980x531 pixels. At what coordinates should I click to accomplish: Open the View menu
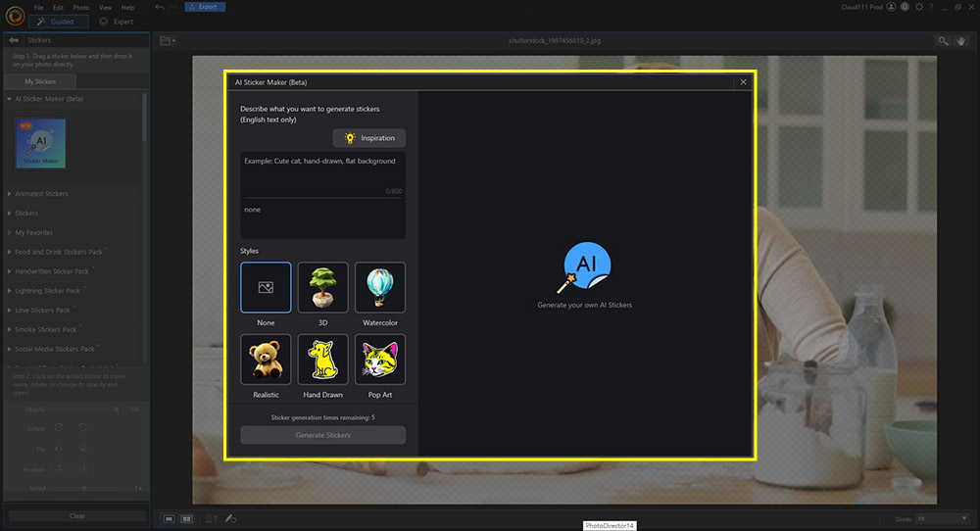[x=105, y=8]
